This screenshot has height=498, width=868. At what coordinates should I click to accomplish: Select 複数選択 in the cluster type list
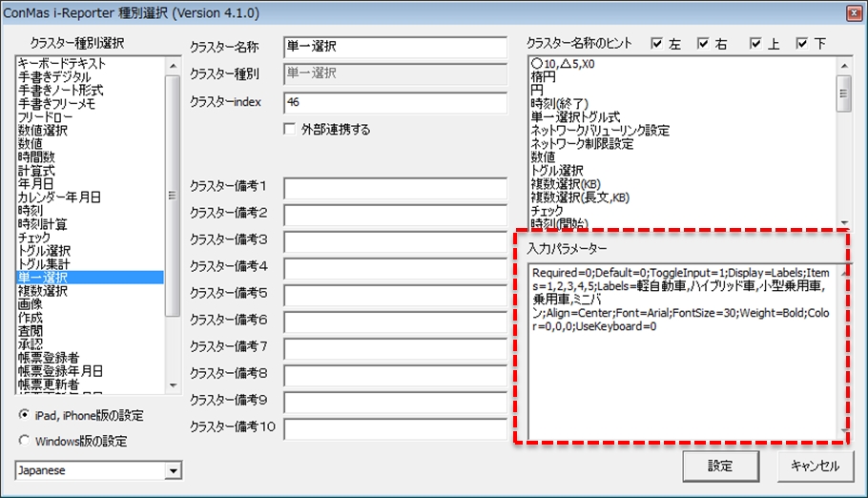(43, 290)
